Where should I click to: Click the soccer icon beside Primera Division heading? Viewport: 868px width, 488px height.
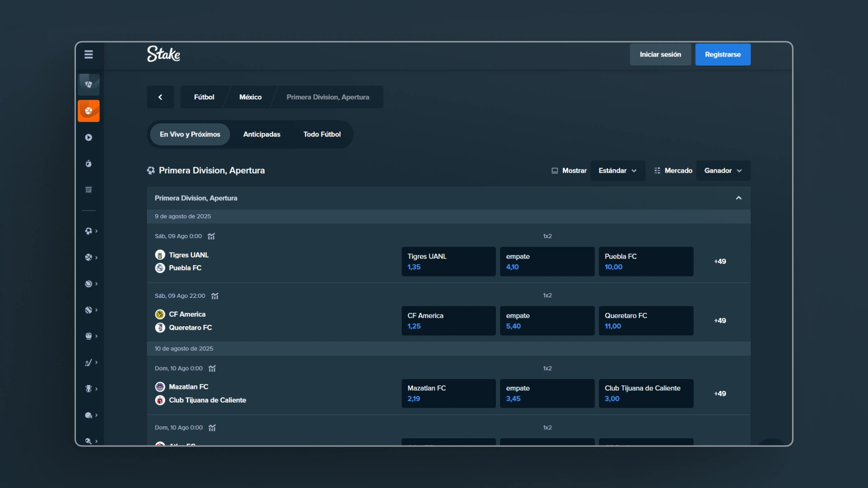point(151,170)
